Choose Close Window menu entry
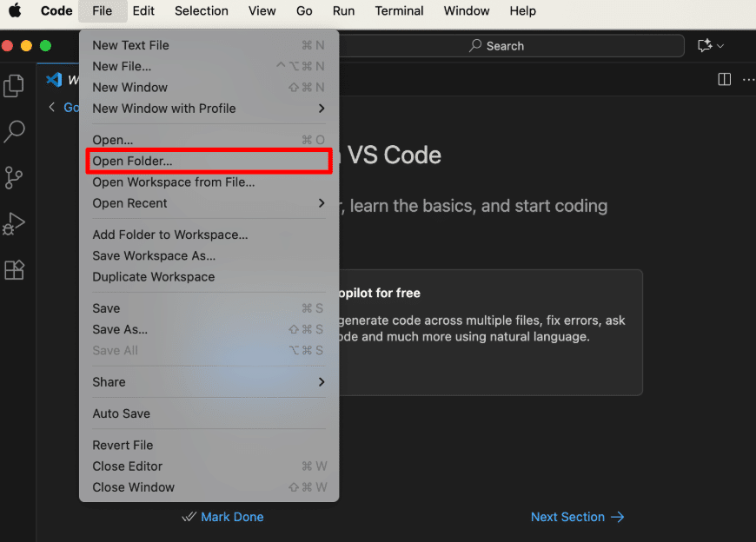This screenshot has height=542, width=756. click(209, 488)
